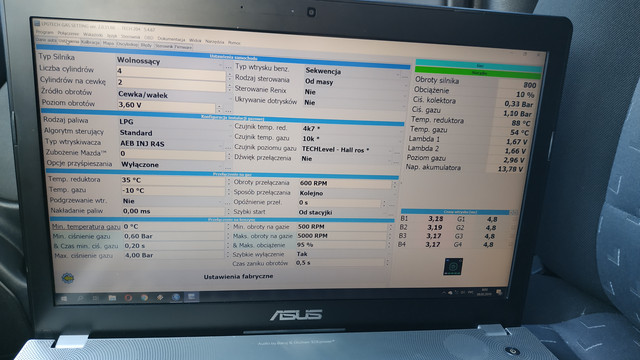The width and height of the screenshot is (640, 360).
Task: Open the Windows Start menu
Action: [64, 298]
